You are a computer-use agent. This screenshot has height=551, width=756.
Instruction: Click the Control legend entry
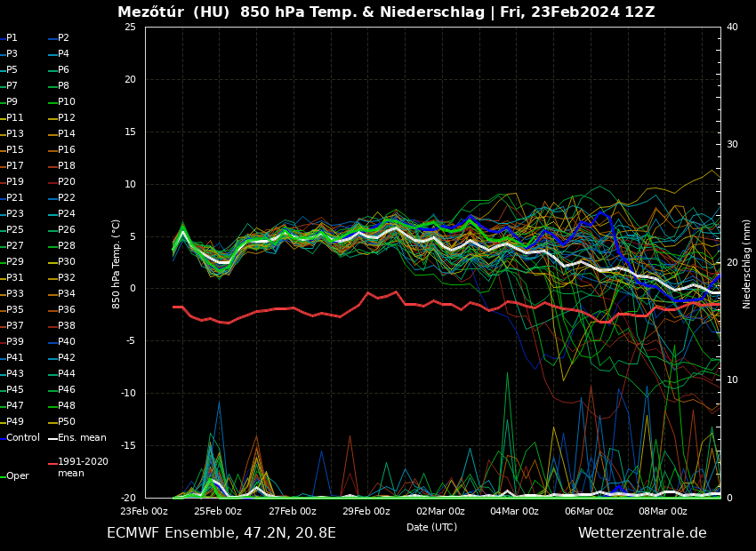23,438
